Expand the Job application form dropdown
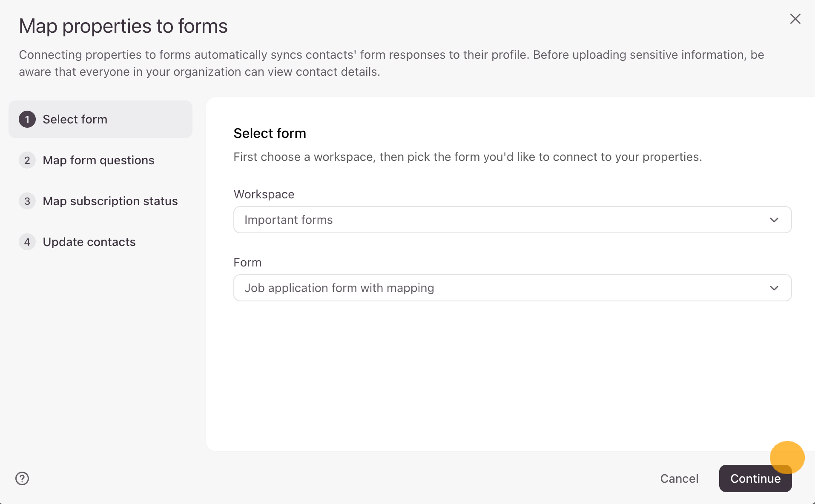The height and width of the screenshot is (504, 815). click(x=512, y=288)
